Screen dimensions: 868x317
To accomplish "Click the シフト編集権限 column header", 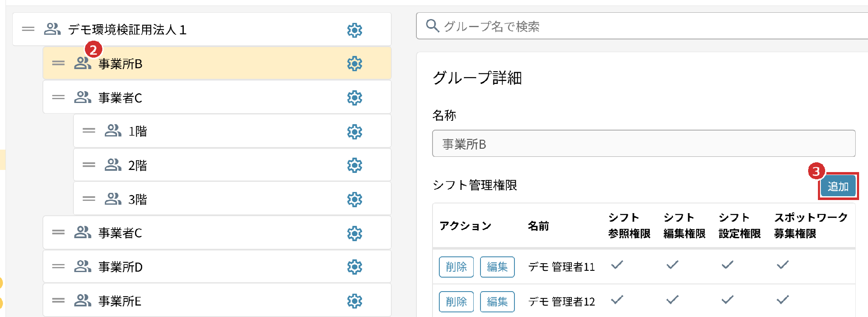I will 684,225.
